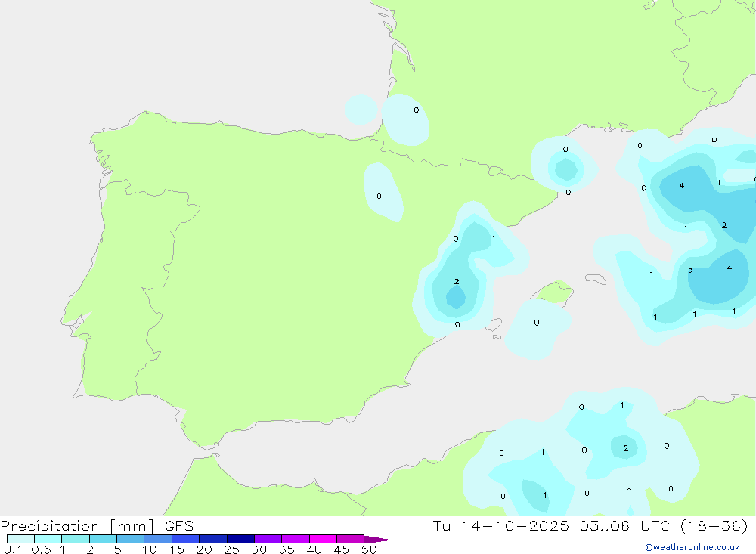This screenshot has width=756, height=554.
Task: Select the 35–40 mm violet legend swatch
Action: [x=295, y=539]
